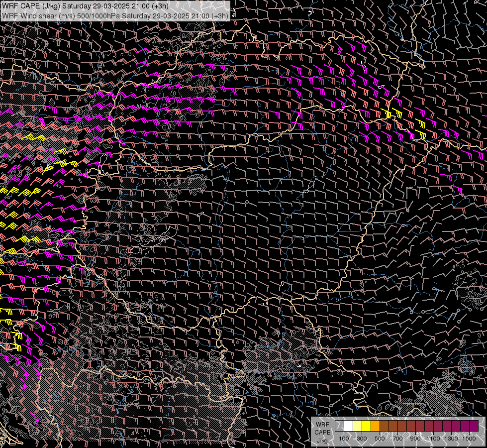This screenshot has width=487, height=448.
Task: Click the bright yellow legend swatch
Action: 366,426
